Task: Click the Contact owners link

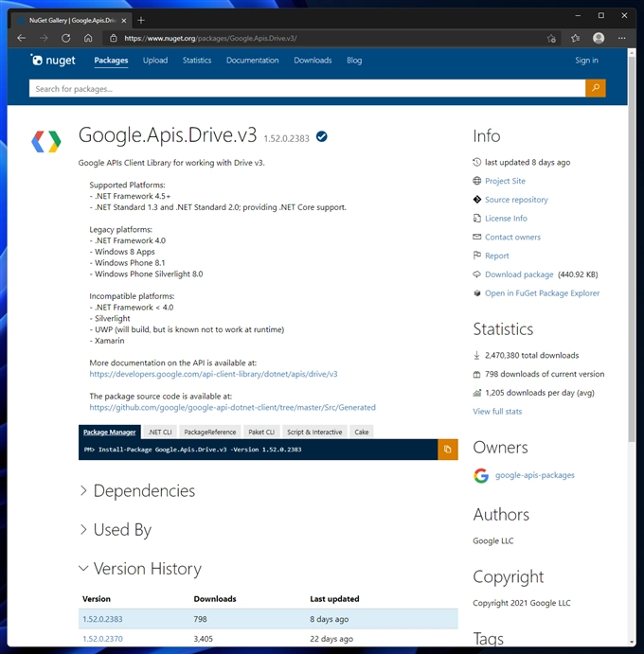Action: [512, 237]
